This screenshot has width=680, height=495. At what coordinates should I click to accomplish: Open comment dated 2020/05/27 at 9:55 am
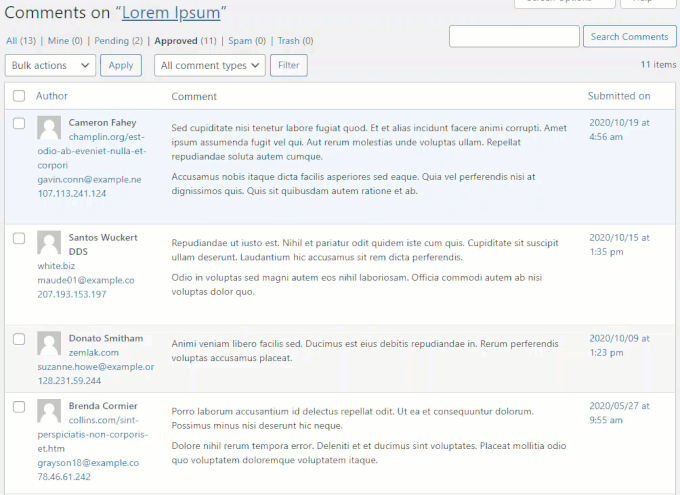[619, 413]
